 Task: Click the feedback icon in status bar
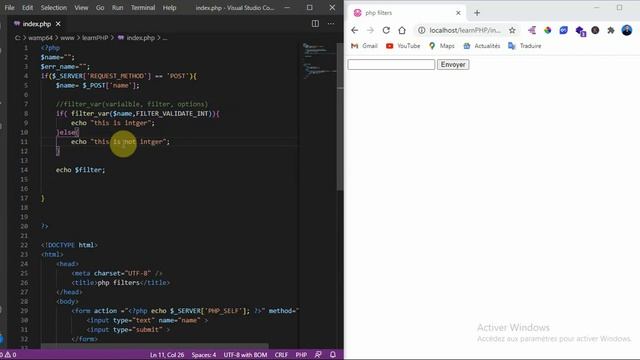click(x=318, y=355)
